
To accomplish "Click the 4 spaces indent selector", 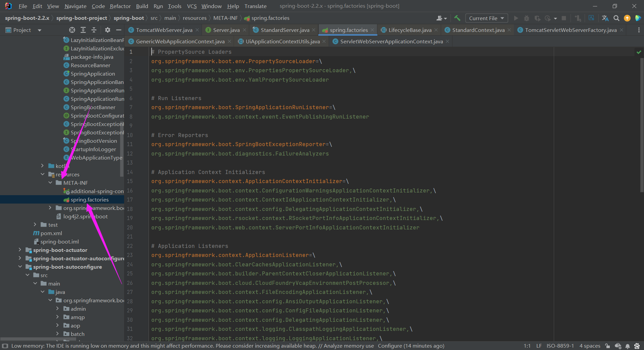I will [590, 346].
